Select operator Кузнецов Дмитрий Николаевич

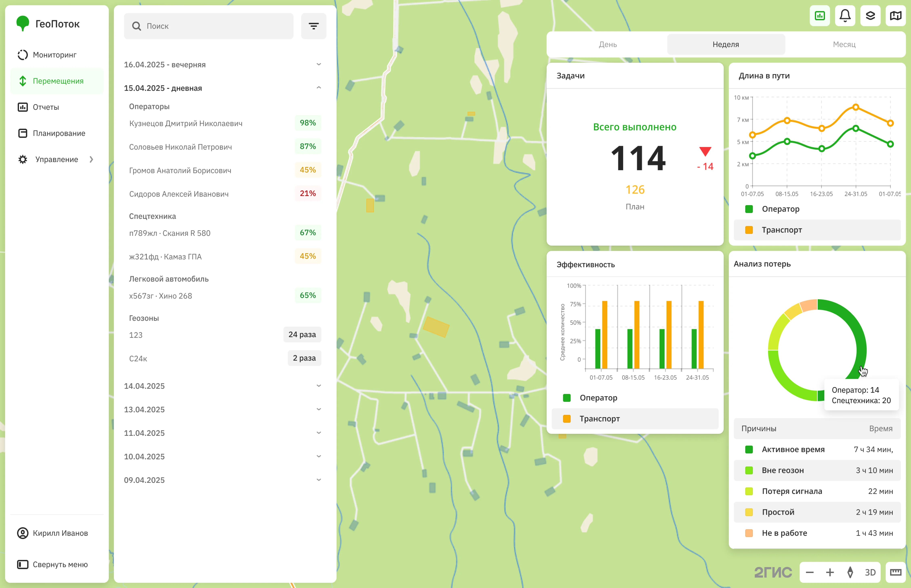(186, 123)
